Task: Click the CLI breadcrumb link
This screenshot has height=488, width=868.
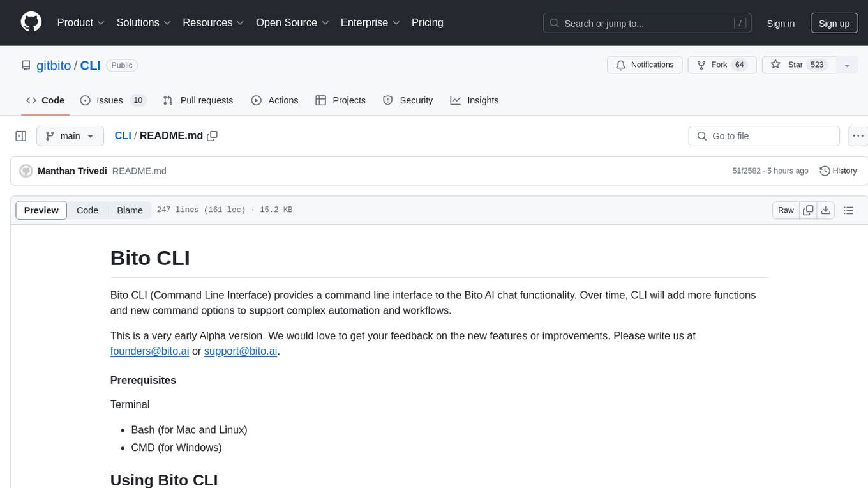Action: point(123,135)
